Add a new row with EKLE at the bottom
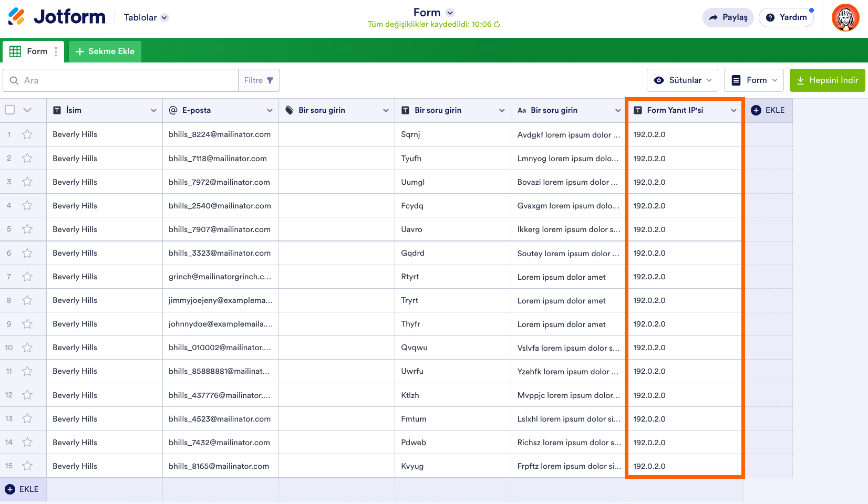Image resolution: width=868 pixels, height=504 pixels. point(23,489)
